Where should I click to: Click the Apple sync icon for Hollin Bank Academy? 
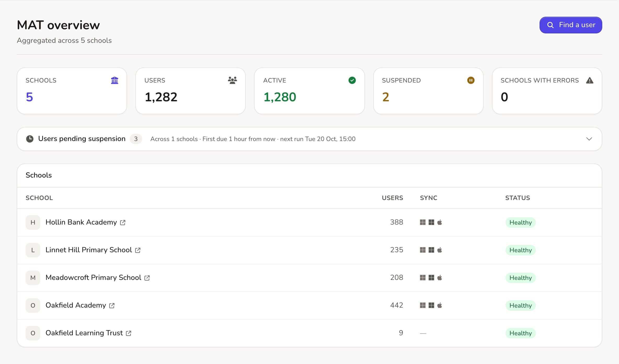click(440, 222)
